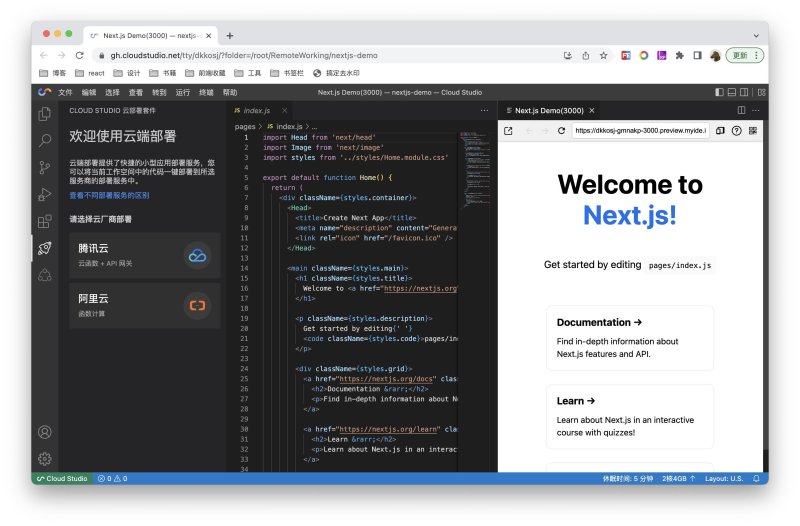Open customize layout icon in title bar
Image resolution: width=800 pixels, height=526 pixels.
[x=761, y=92]
